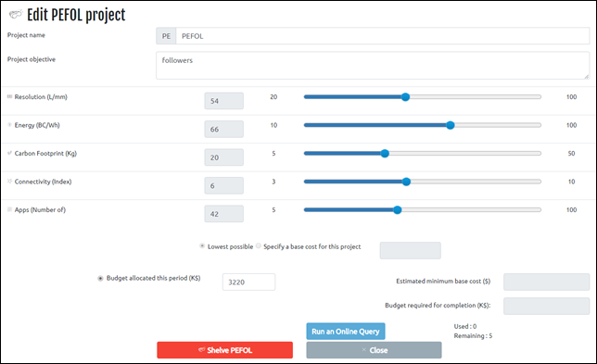
Task: Click the Apps attribute icon
Action: coord(9,209)
